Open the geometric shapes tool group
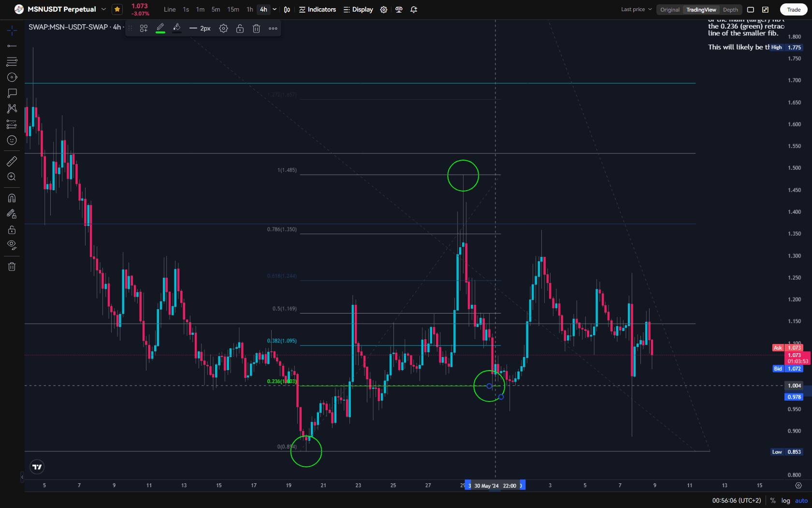This screenshot has width=812, height=508. click(x=12, y=77)
